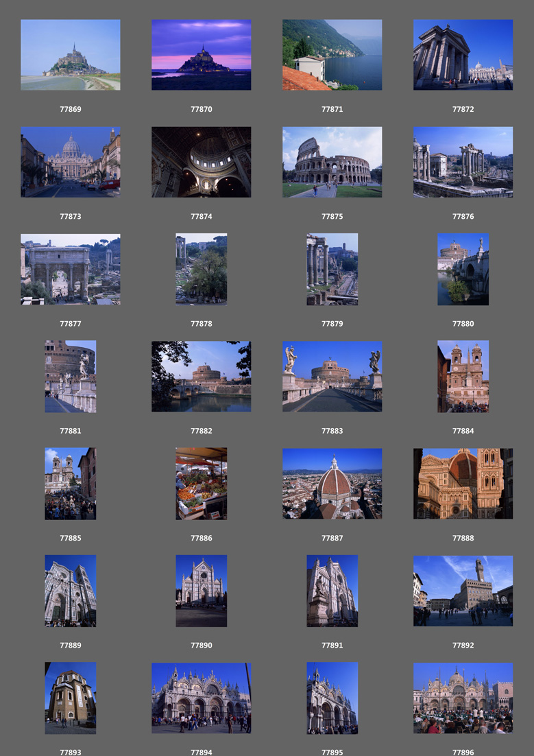Click the caption text "77886"
The height and width of the screenshot is (756, 534).
[202, 538]
